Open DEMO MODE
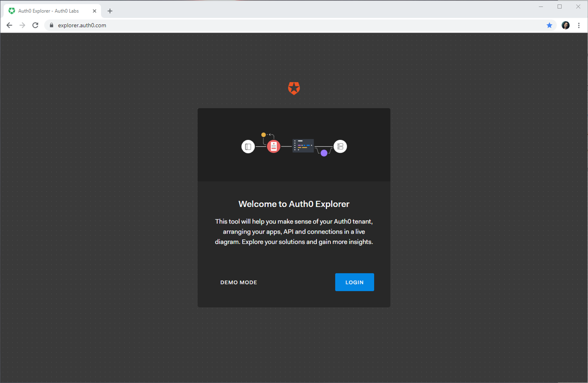 coord(239,282)
